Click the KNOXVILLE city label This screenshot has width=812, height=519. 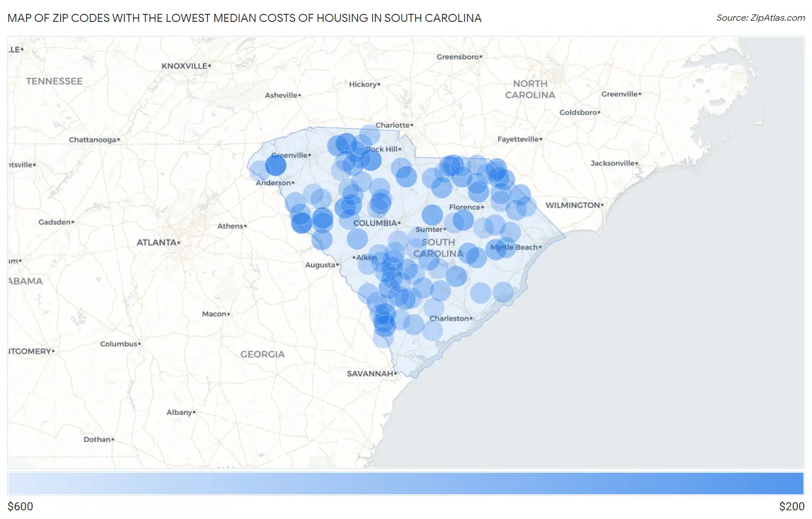click(186, 66)
